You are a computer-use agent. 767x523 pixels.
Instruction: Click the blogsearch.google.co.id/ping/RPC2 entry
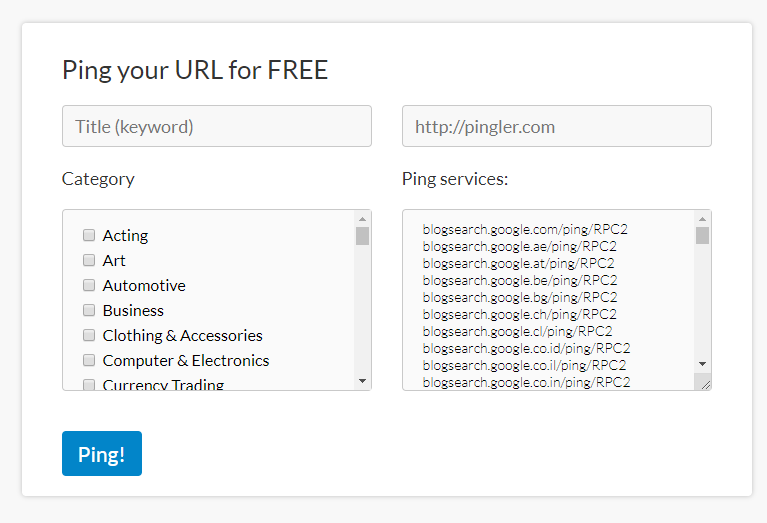coord(526,348)
